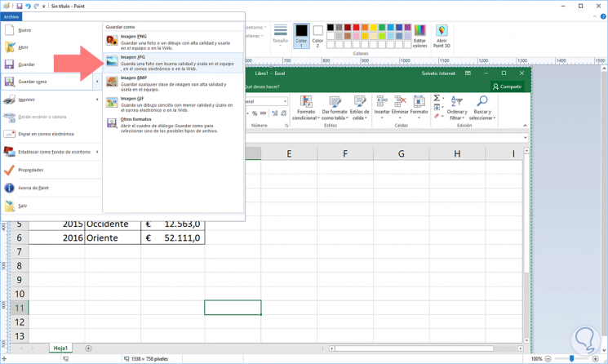Screen dimensions: 608x364
Task: Click the Nuevo icon in Archivo menu
Action: click(x=10, y=30)
